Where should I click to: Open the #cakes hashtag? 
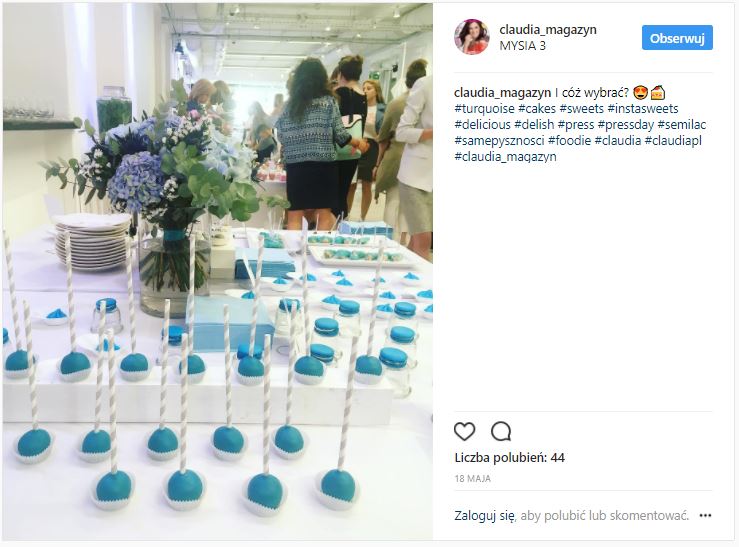(537, 109)
